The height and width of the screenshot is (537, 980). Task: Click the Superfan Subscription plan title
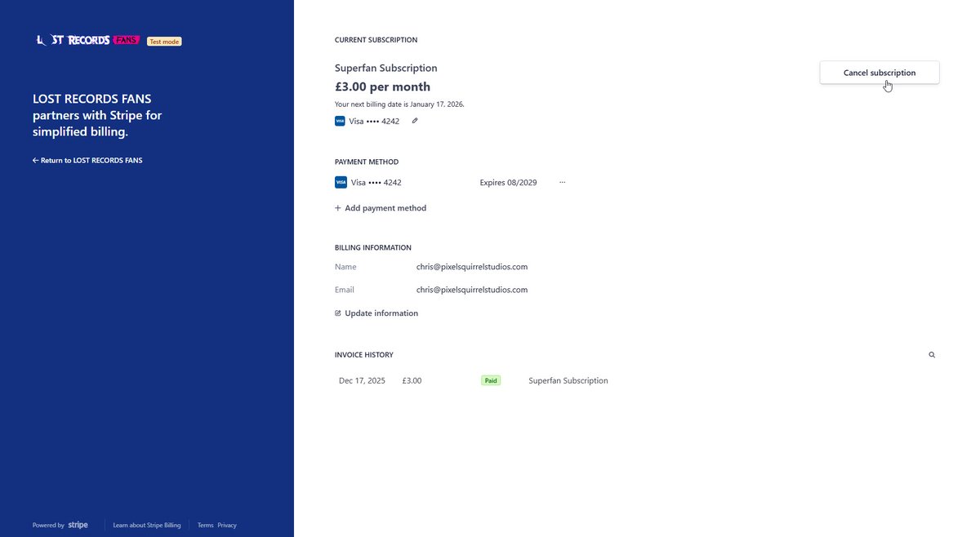click(386, 69)
